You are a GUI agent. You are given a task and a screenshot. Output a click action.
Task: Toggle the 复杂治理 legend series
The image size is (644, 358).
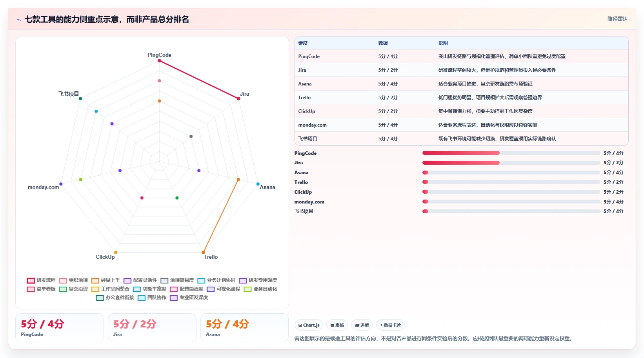point(73,289)
